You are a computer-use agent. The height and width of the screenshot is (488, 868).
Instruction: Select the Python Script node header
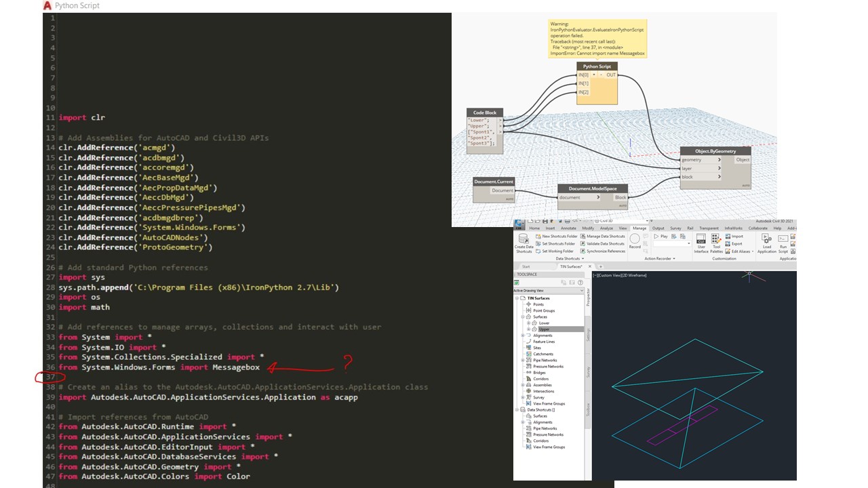click(597, 66)
